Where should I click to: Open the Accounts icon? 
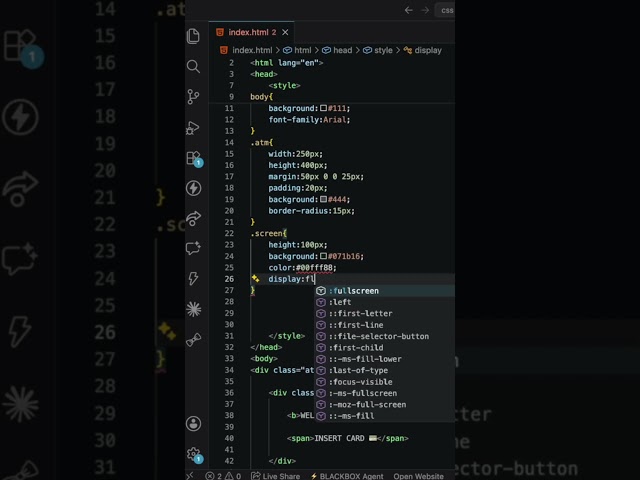click(x=193, y=424)
